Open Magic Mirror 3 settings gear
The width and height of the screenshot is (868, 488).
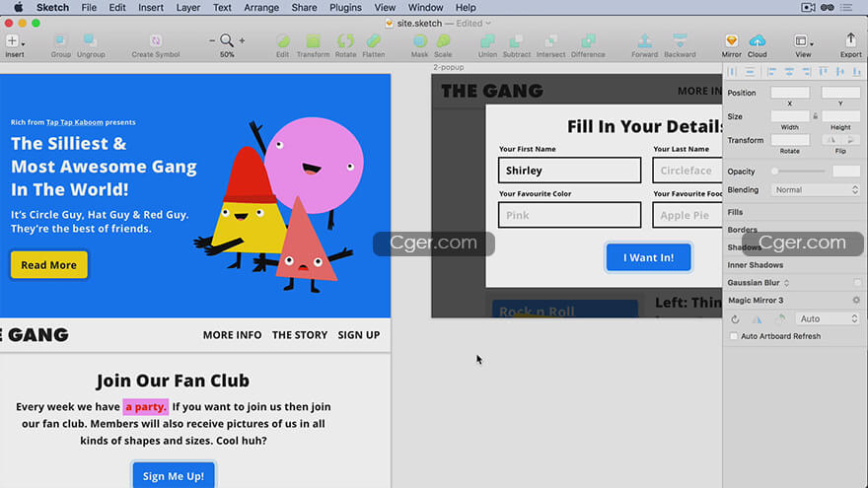pyautogui.click(x=856, y=301)
